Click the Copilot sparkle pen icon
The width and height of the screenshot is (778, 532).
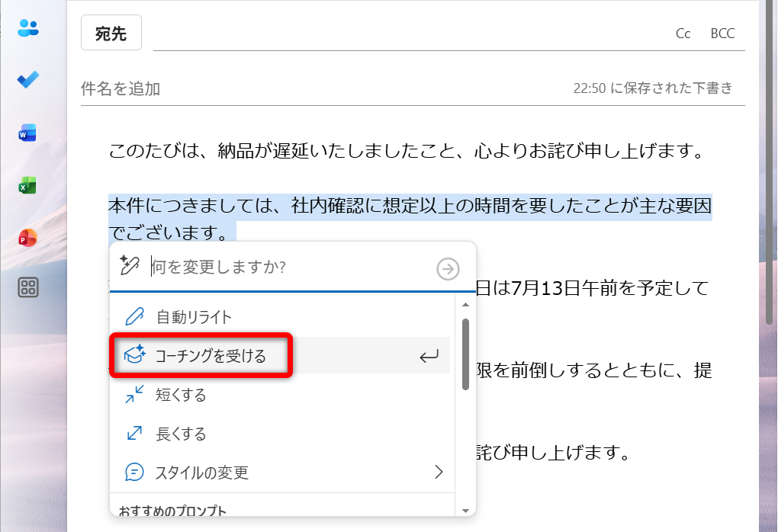(x=130, y=266)
